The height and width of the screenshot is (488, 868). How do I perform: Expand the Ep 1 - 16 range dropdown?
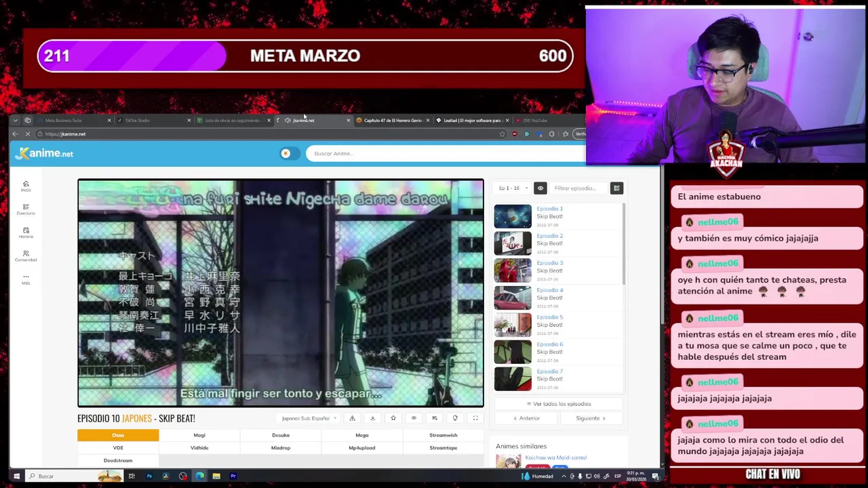(513, 188)
